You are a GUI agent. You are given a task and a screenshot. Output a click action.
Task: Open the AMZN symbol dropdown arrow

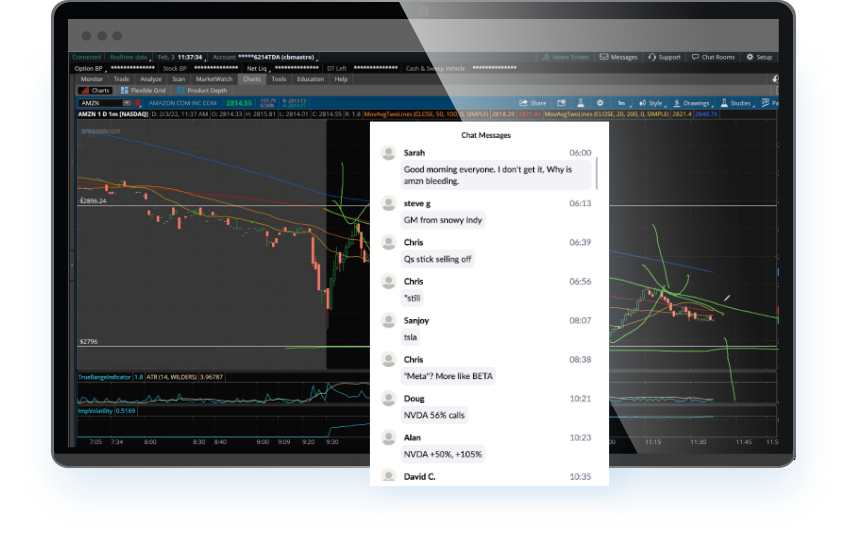(x=127, y=103)
